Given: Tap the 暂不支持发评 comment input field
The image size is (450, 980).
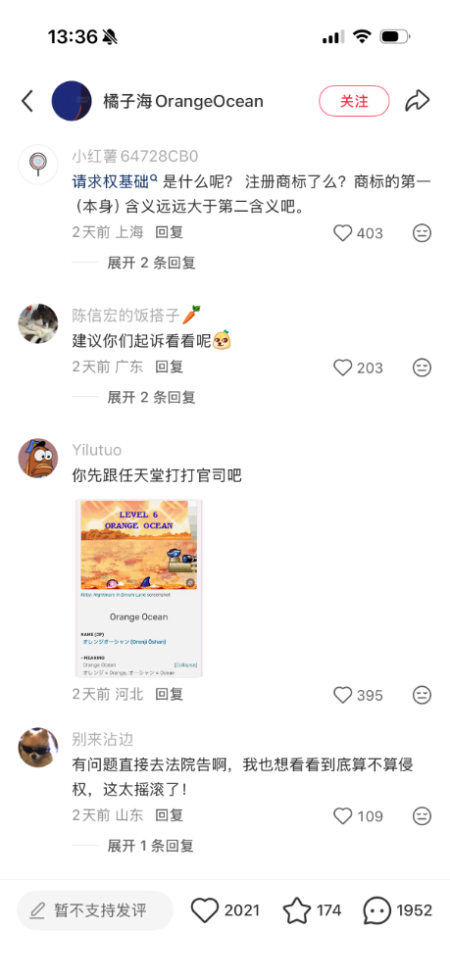Looking at the screenshot, I should (95, 910).
